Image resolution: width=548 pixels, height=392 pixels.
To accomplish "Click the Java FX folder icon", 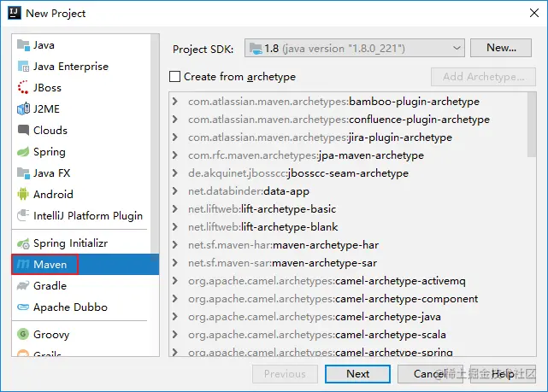I will (x=23, y=173).
